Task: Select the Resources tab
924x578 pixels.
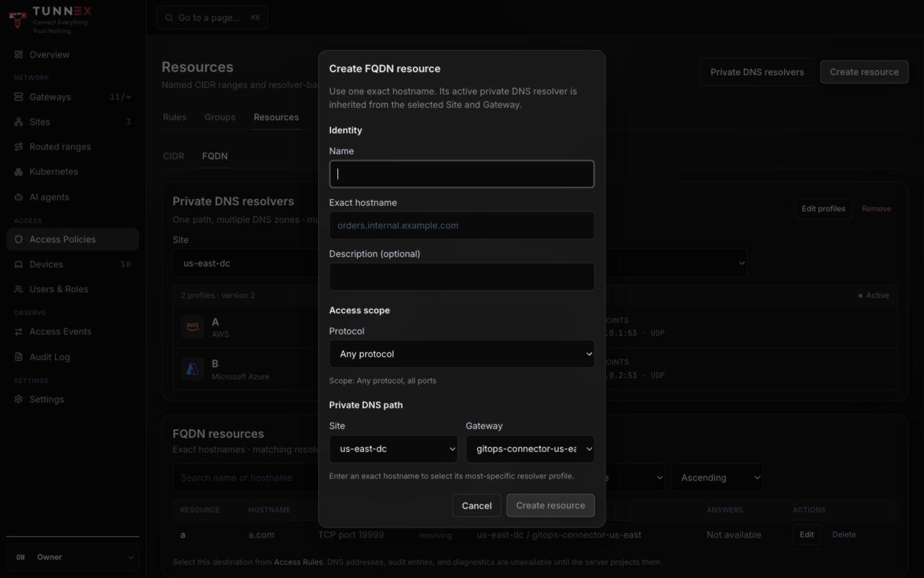Action: click(x=276, y=118)
